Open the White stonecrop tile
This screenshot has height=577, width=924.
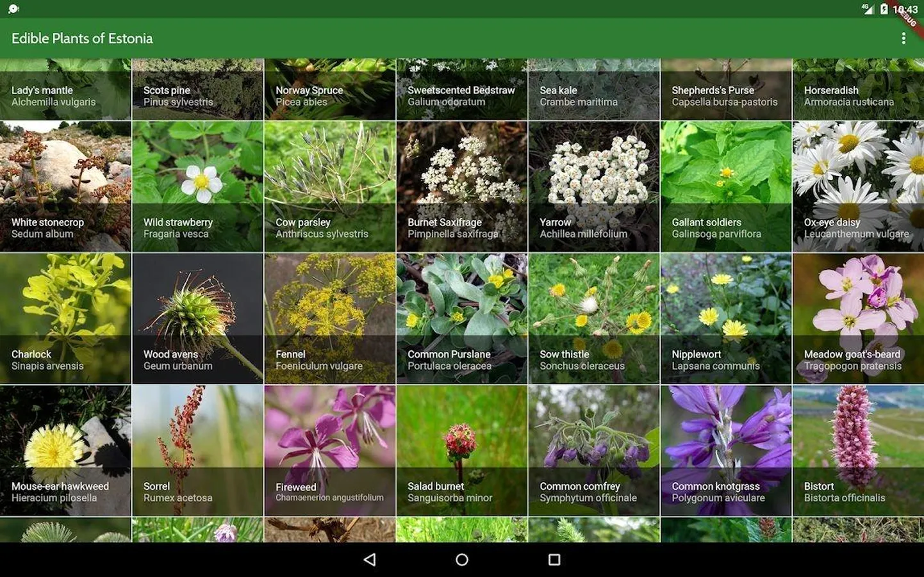65,186
